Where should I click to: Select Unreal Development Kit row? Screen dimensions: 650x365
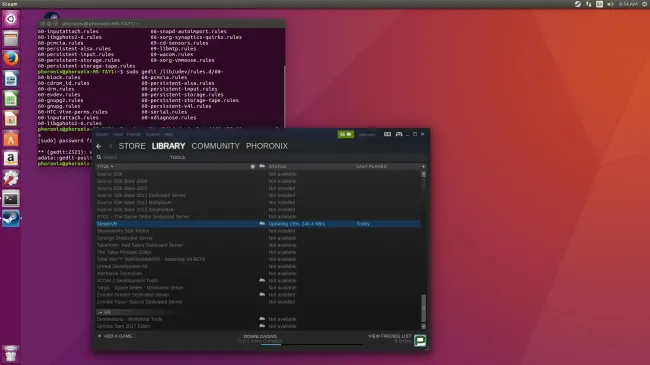click(x=258, y=266)
